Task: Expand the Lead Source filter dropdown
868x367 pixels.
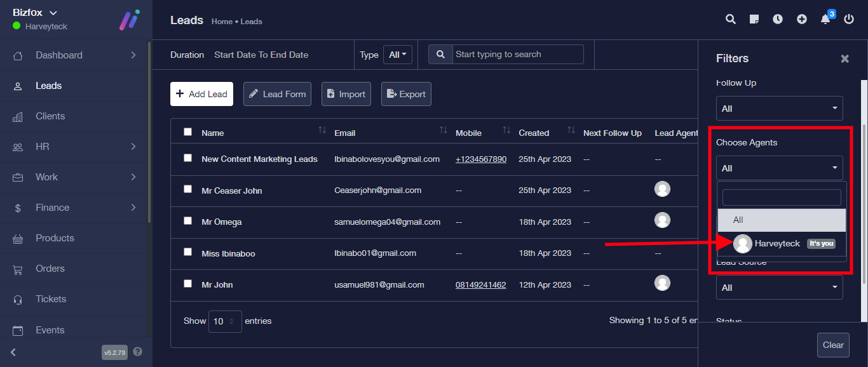Action: 779,288
